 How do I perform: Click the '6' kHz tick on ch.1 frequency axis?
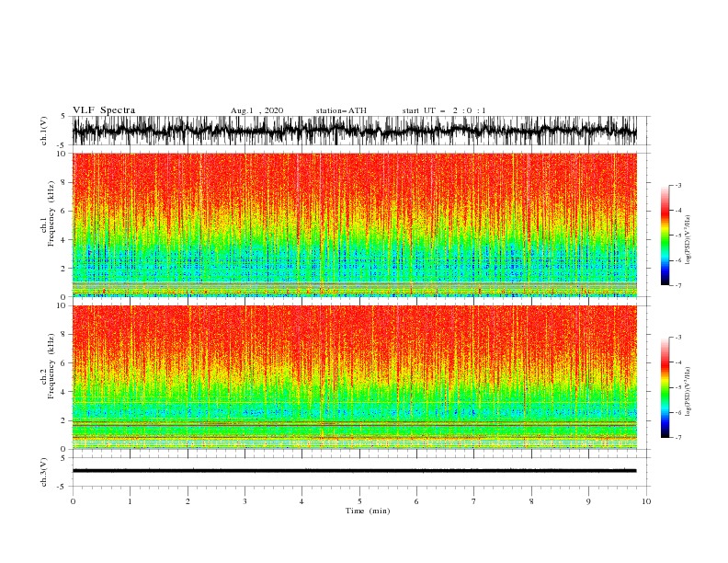coord(64,211)
